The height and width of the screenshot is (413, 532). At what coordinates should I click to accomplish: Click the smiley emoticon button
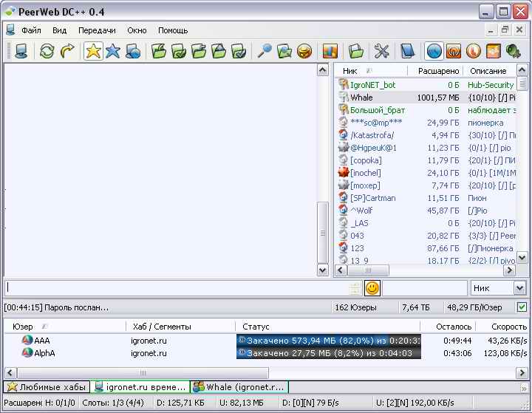[x=372, y=288]
